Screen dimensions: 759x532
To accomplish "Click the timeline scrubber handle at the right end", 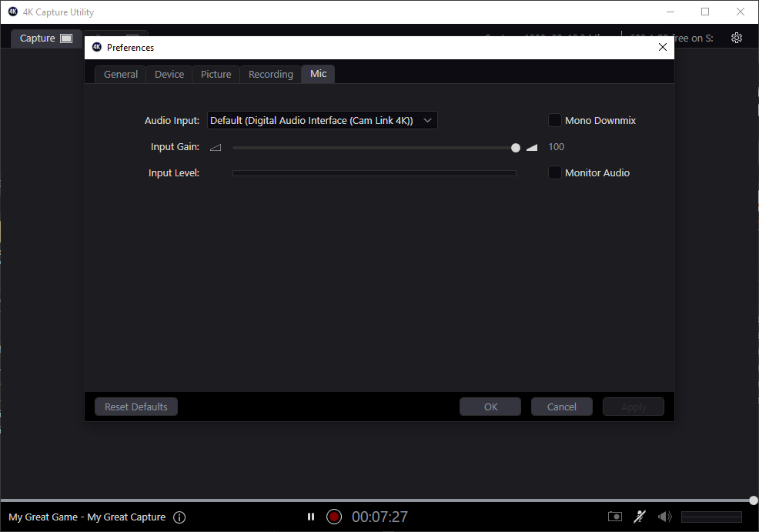I will 753,500.
